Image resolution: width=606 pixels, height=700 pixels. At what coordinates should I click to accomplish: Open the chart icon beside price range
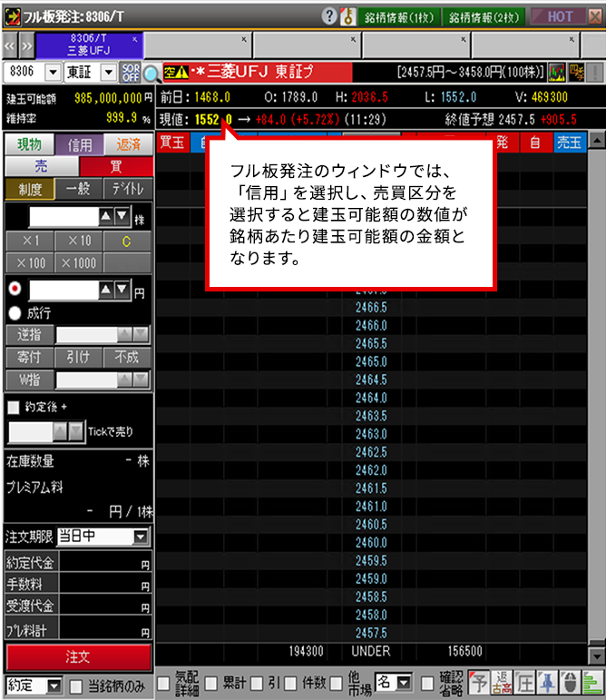click(x=556, y=72)
